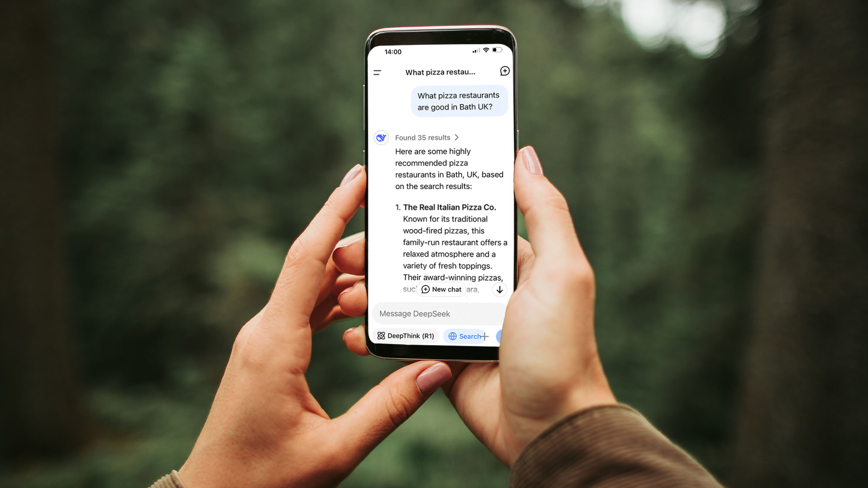Enable the New chat option
The image size is (868, 488).
coord(440,289)
